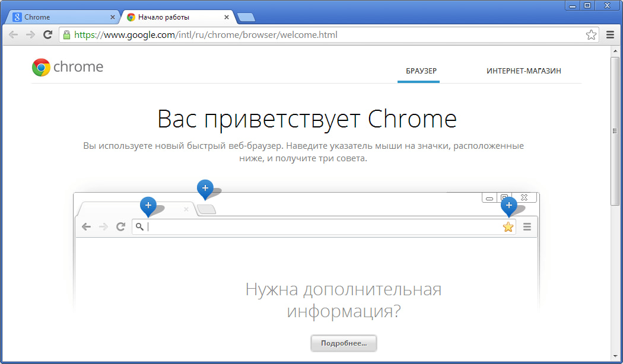Click the bookmark star in the address bar
The width and height of the screenshot is (623, 364).
[x=591, y=34]
